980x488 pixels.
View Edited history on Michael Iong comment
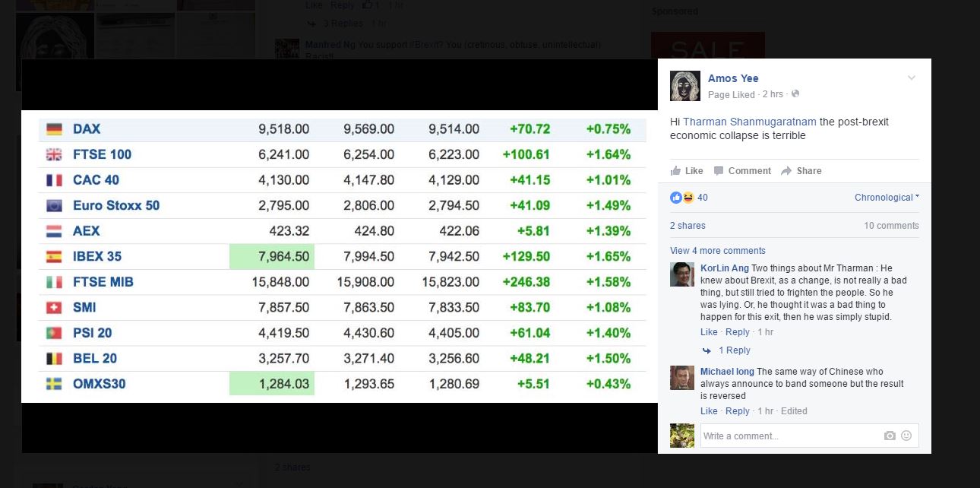tap(794, 411)
